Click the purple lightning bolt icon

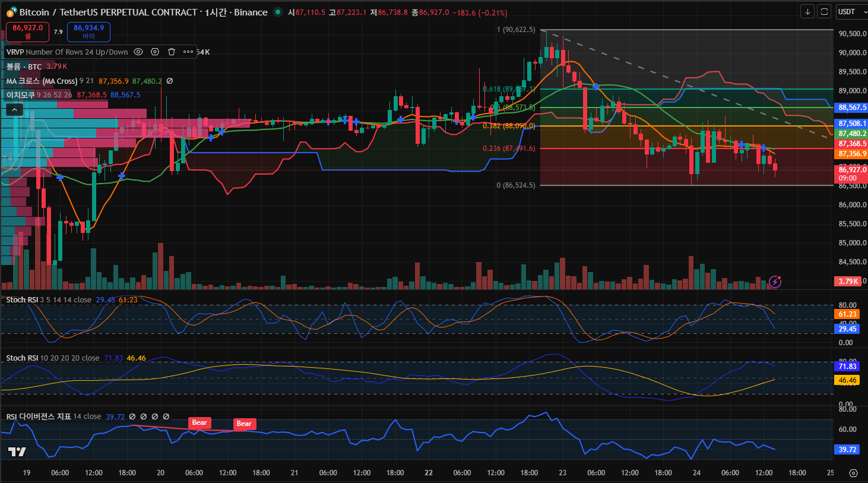tap(775, 282)
